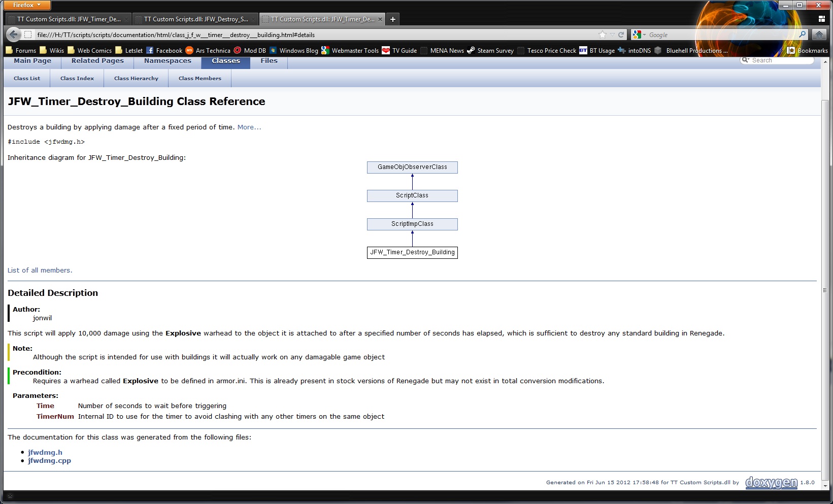Select the Class Hierarchy sub-tab
The height and width of the screenshot is (504, 833).
click(x=136, y=79)
